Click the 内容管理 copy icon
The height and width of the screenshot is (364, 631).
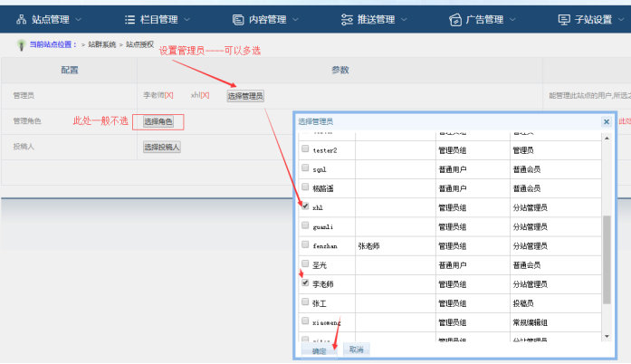point(238,18)
